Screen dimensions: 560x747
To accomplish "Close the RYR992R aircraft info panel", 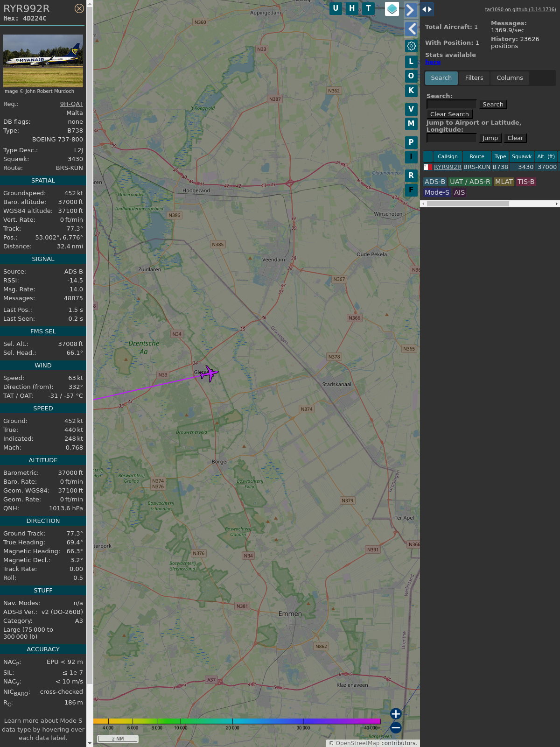I will point(79,8).
